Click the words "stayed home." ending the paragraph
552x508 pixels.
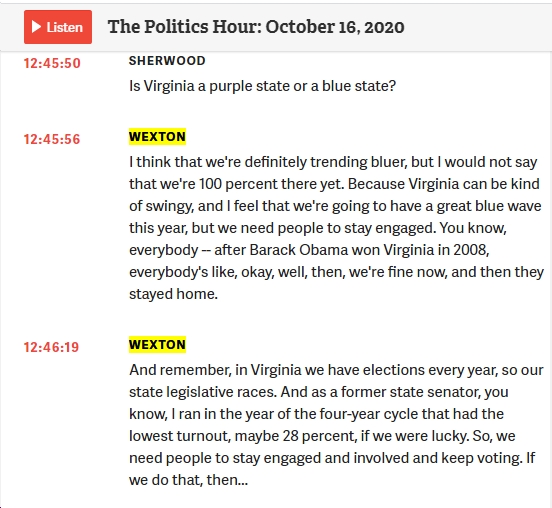tap(174, 294)
